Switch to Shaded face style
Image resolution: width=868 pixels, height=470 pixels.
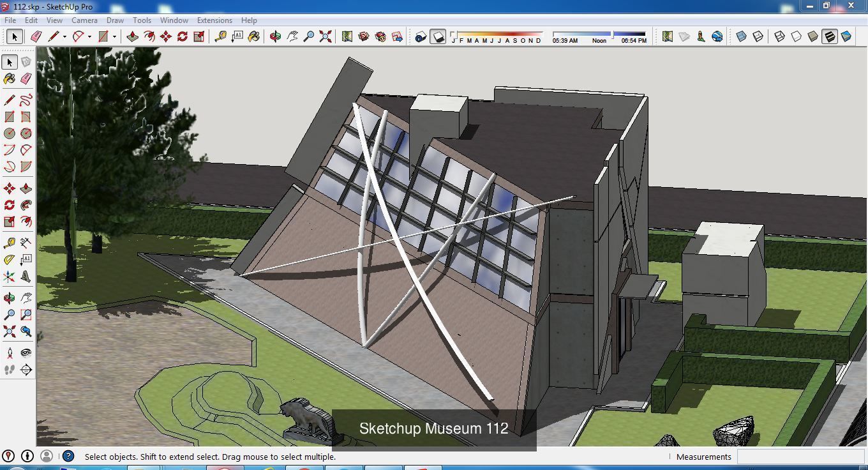click(812, 36)
